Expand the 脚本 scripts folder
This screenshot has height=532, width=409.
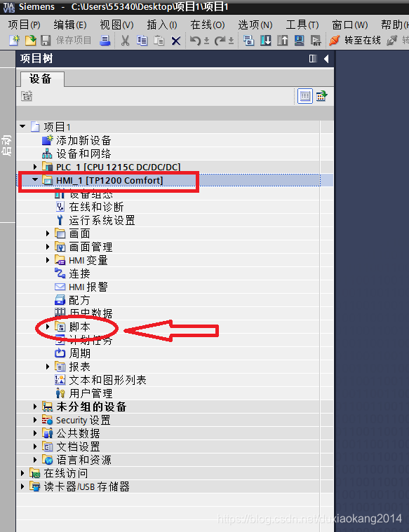48,327
